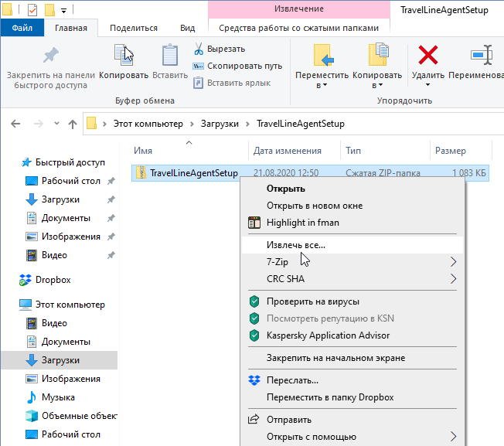Viewport: 504px width, 446px height.
Task: Click the Kaspersky shield beside Проверить на вирусы
Action: (x=254, y=301)
